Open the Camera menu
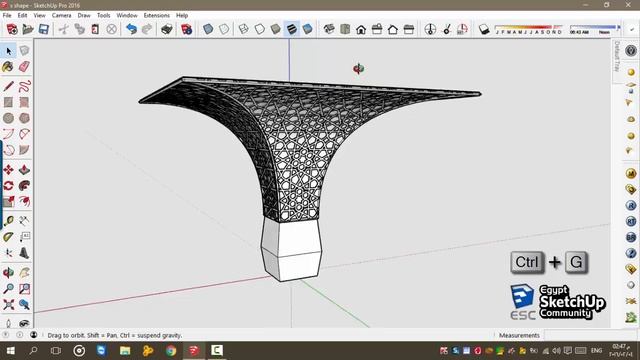The image size is (640, 360). tap(62, 15)
